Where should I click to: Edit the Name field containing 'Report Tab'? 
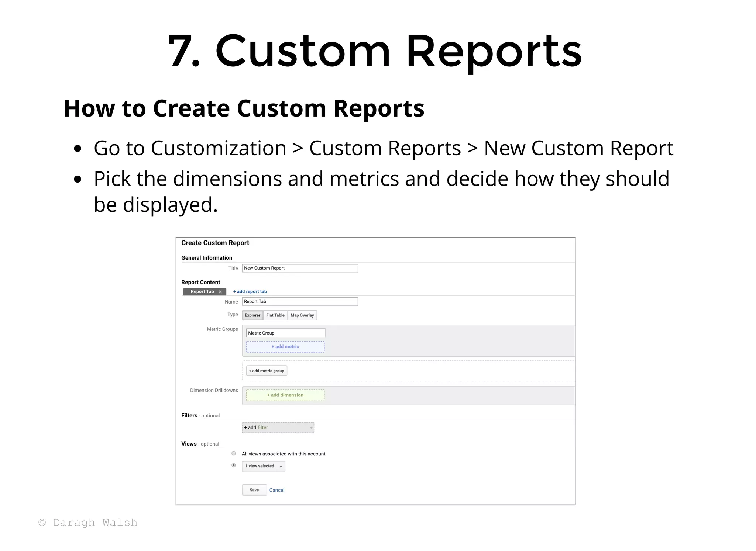coord(300,302)
